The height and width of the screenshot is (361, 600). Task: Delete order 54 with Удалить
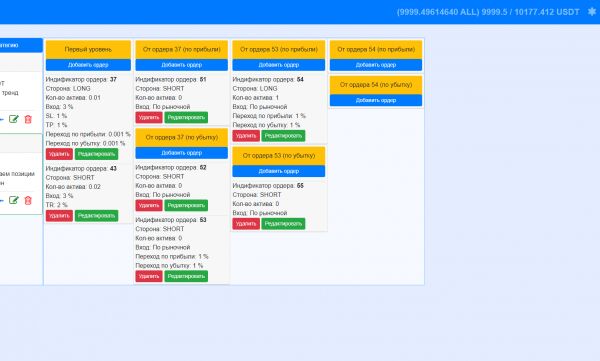(x=246, y=136)
